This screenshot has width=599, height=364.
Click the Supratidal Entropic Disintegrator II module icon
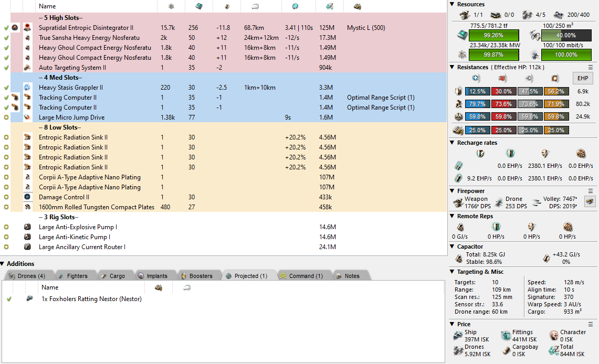[27, 28]
